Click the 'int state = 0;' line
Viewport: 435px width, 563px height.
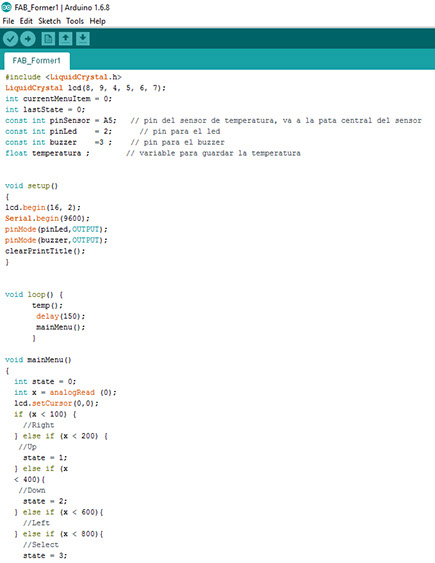point(45,382)
